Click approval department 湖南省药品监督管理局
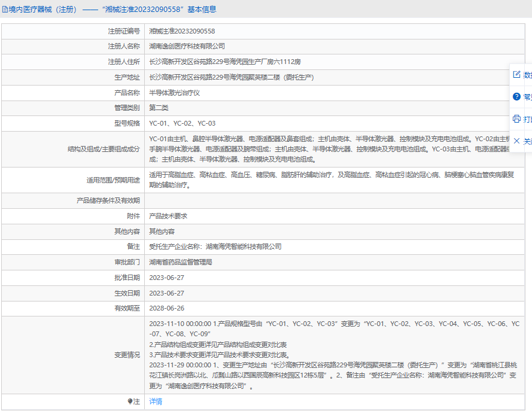 180,262
